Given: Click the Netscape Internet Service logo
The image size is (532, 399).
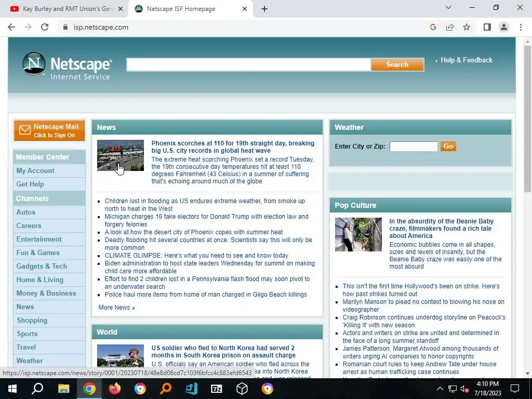Looking at the screenshot, I should [67, 66].
